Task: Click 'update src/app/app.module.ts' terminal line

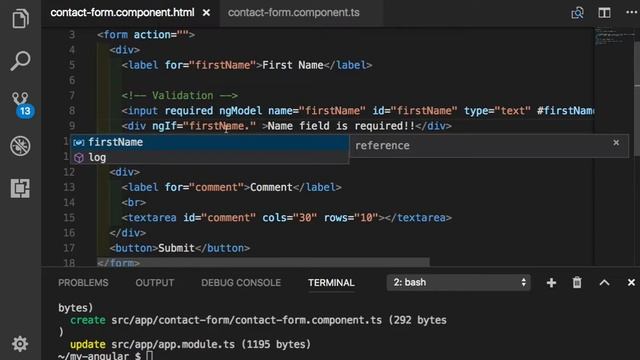Action: [x=191, y=344]
